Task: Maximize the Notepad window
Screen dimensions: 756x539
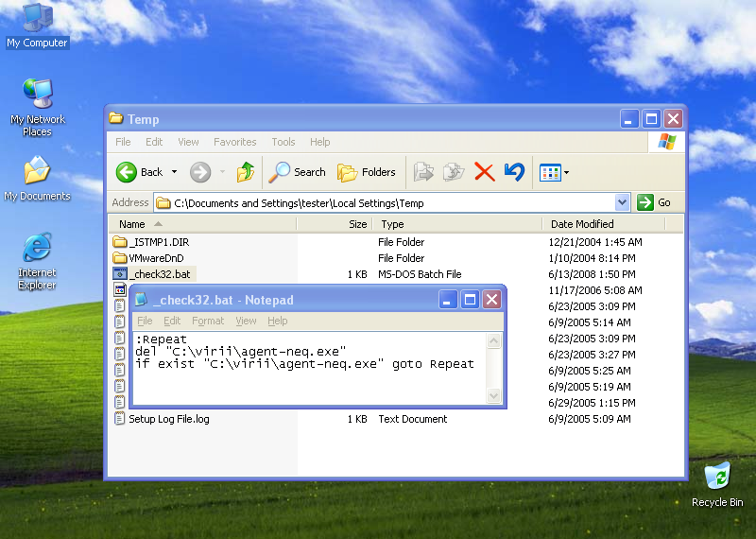Action: [x=470, y=300]
